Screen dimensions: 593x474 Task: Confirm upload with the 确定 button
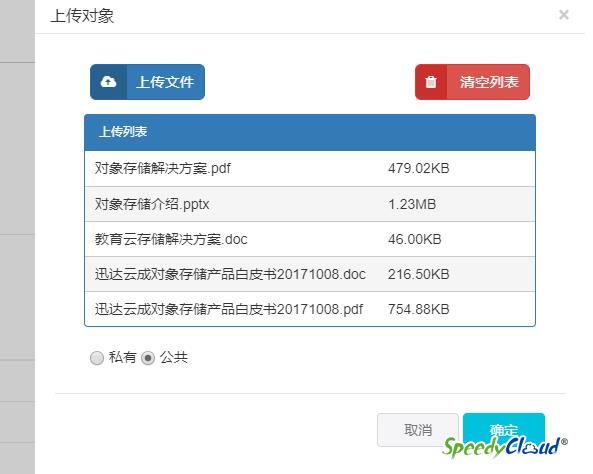(x=504, y=430)
